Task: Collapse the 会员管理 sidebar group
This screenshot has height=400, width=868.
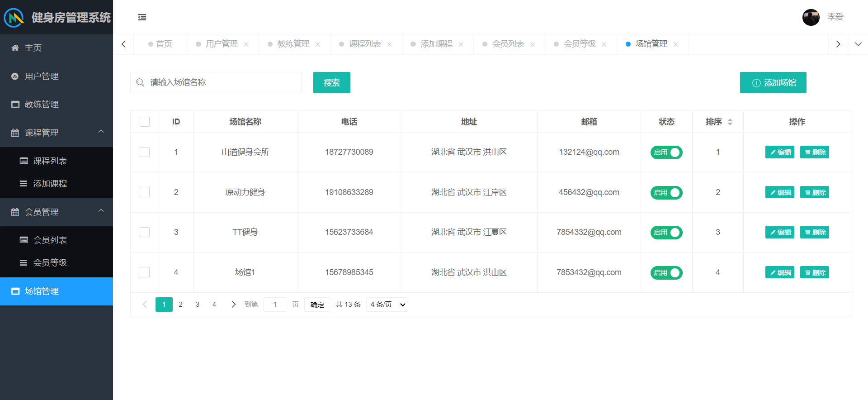Action: pyautogui.click(x=57, y=212)
